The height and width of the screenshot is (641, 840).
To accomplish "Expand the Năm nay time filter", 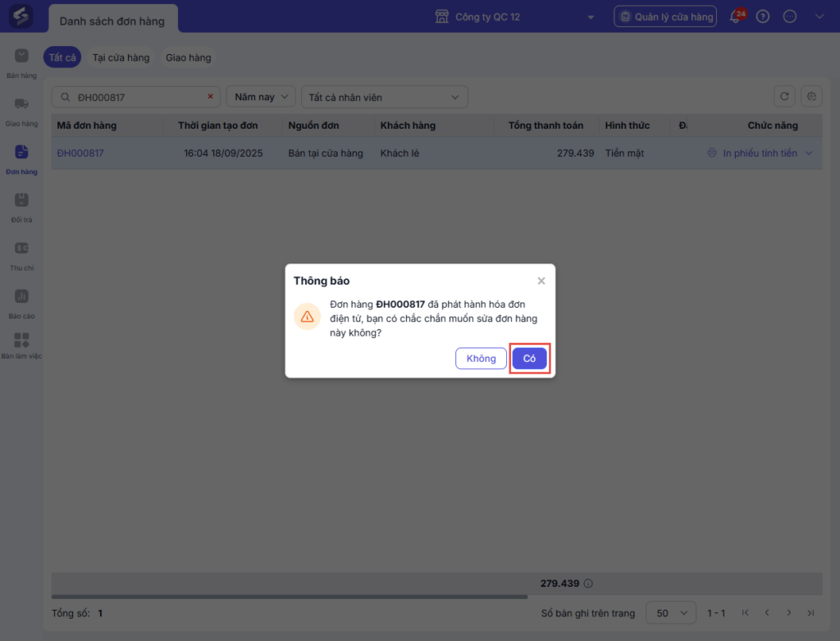I will [x=261, y=97].
